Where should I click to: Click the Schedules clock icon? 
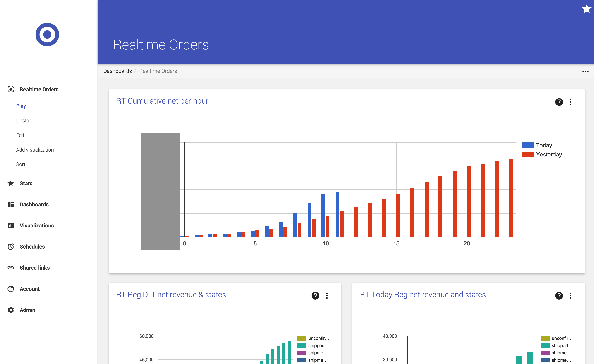[x=11, y=246]
